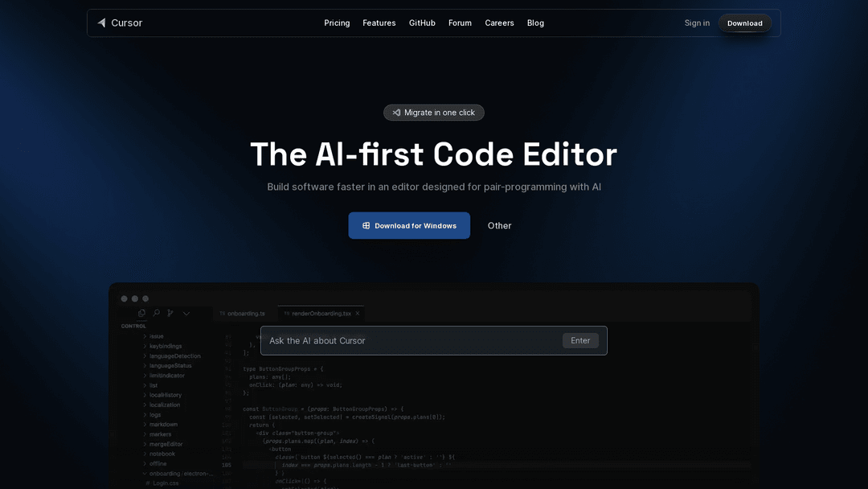Click the Sign in link
Screen dimensions: 868x489
coord(697,23)
